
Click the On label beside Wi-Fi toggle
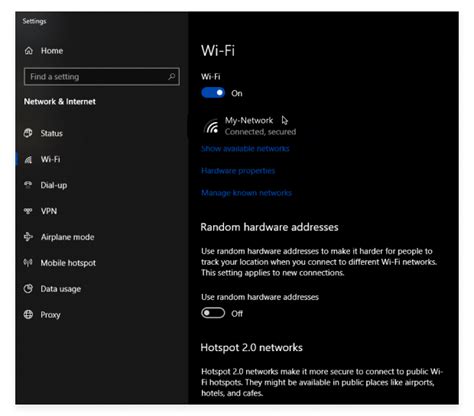(x=237, y=93)
